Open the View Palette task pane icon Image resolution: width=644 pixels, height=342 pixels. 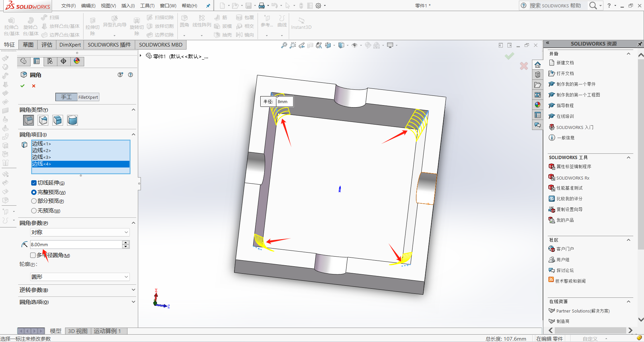pos(538,95)
